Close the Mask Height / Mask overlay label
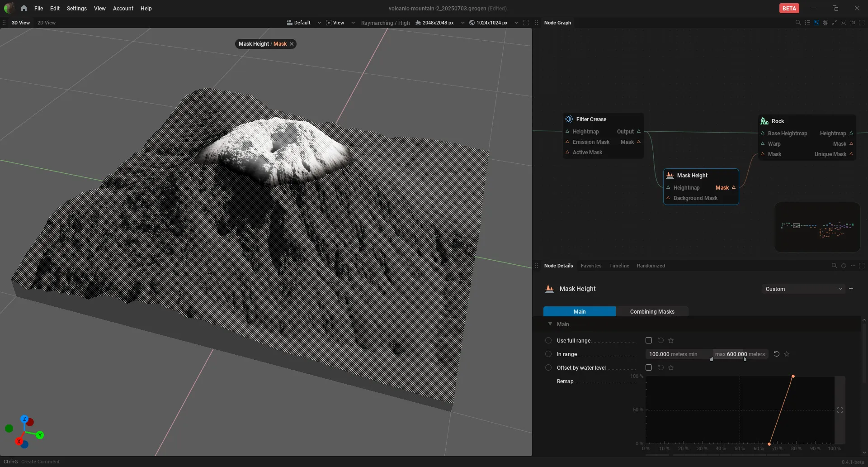Viewport: 868px width, 467px height. point(292,44)
